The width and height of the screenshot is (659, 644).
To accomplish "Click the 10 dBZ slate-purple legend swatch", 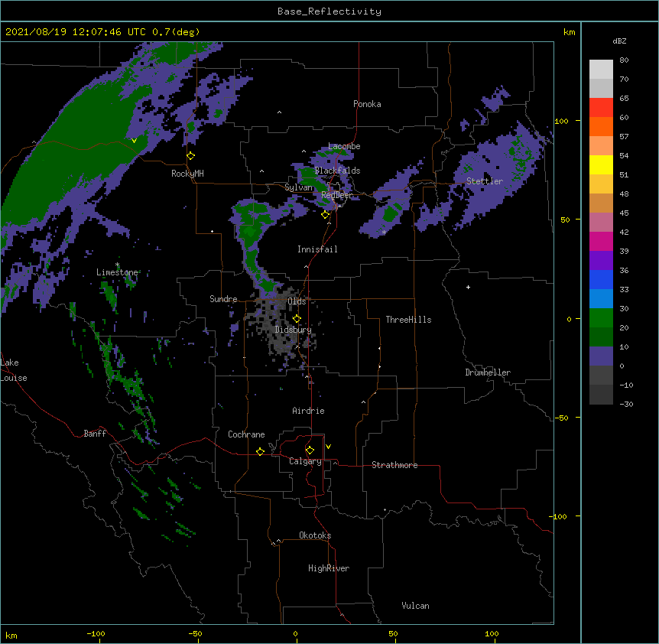I will point(601,356).
